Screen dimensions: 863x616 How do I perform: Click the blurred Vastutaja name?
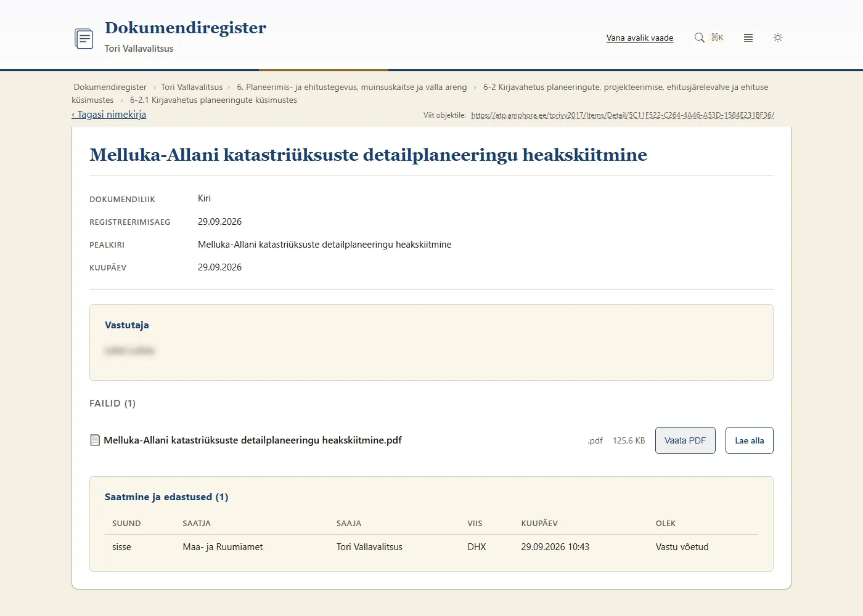click(129, 351)
